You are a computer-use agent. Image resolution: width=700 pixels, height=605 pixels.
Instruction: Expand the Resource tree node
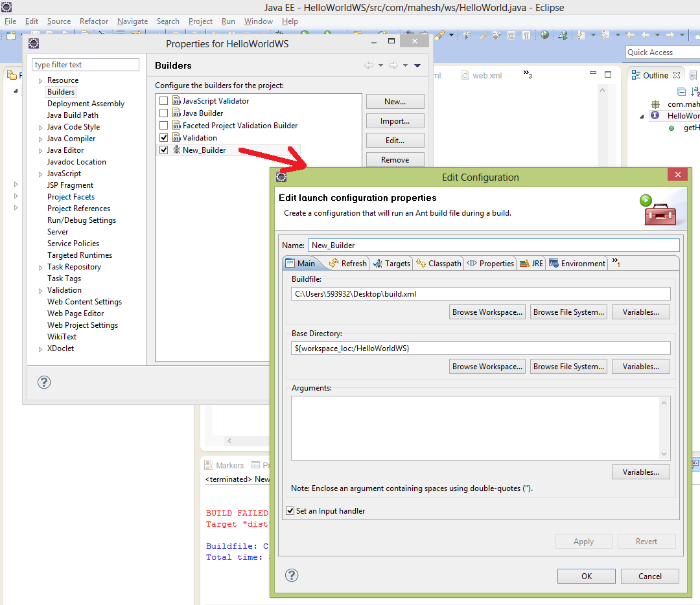(x=40, y=81)
